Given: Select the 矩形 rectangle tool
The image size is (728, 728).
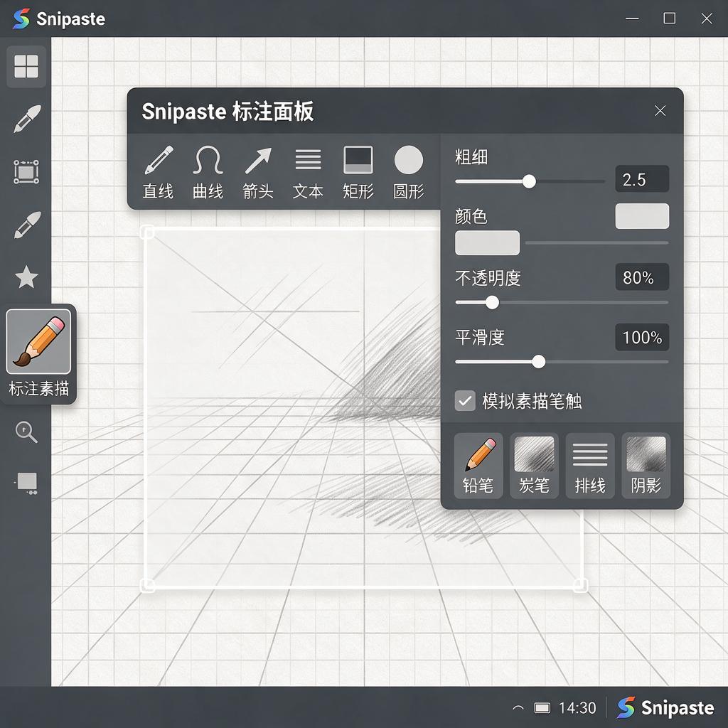Looking at the screenshot, I should pos(358,172).
